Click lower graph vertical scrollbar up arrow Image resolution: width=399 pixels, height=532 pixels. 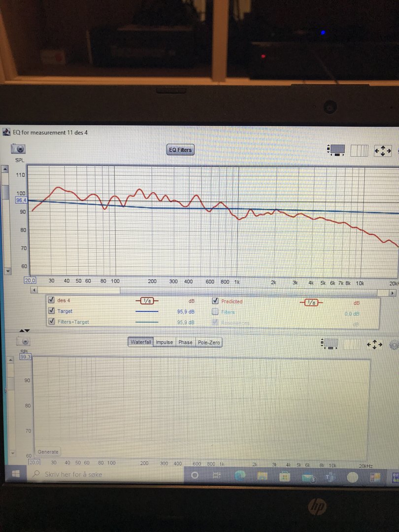(10, 360)
